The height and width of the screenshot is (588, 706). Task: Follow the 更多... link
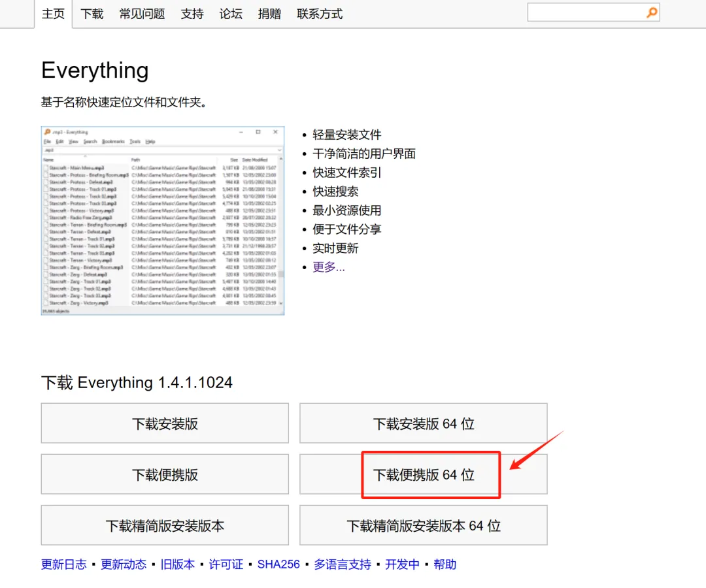[329, 267]
